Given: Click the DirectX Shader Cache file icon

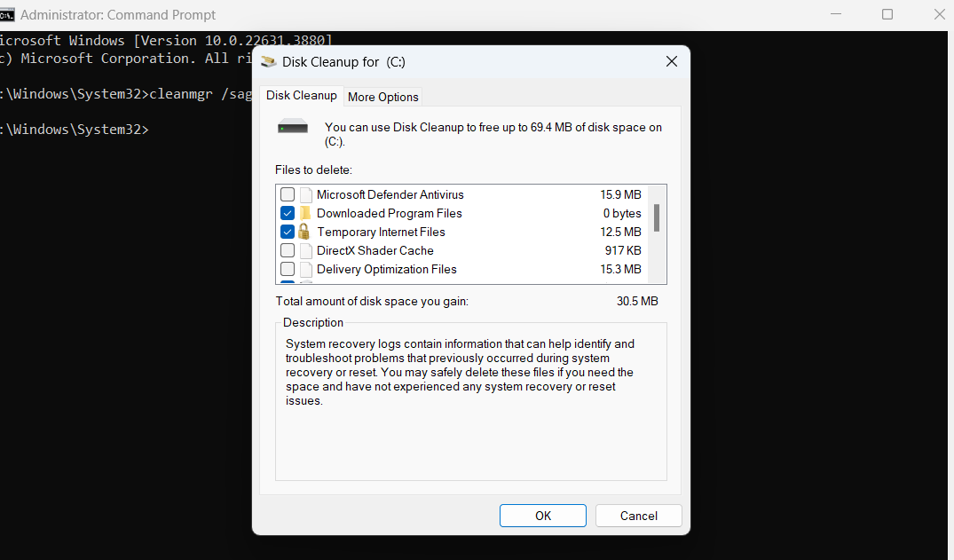Looking at the screenshot, I should click(306, 251).
